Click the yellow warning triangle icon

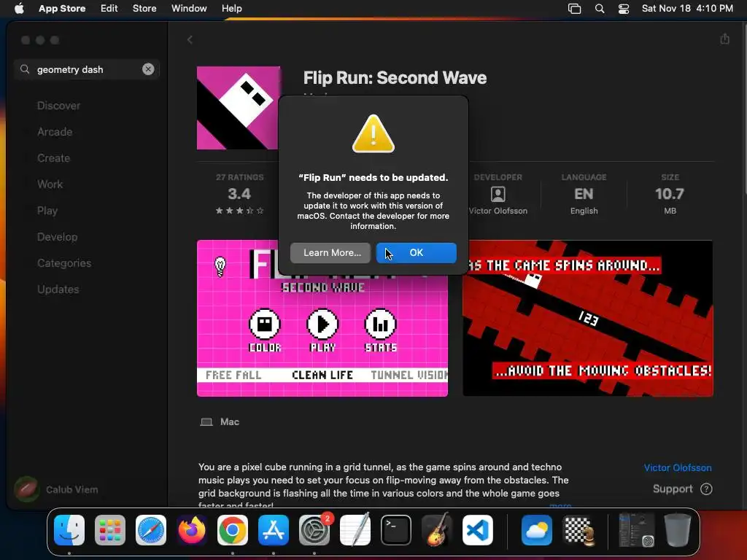(373, 134)
